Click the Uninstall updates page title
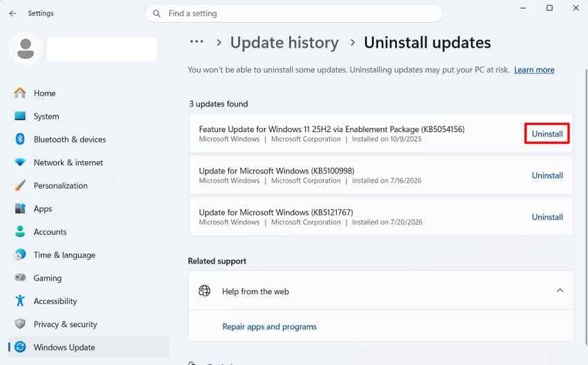The image size is (588, 365). point(427,42)
